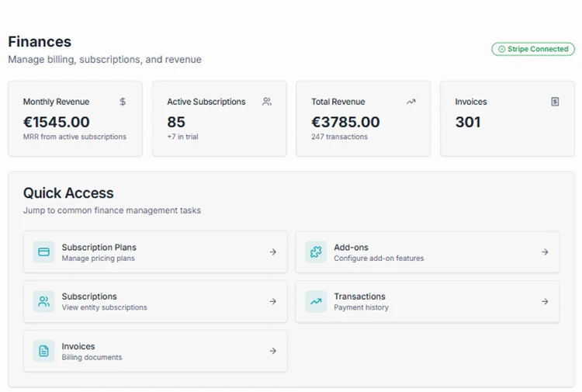Image resolution: width=582 pixels, height=392 pixels.
Task: Select the Total Revenue €3785.00 card
Action: point(363,120)
